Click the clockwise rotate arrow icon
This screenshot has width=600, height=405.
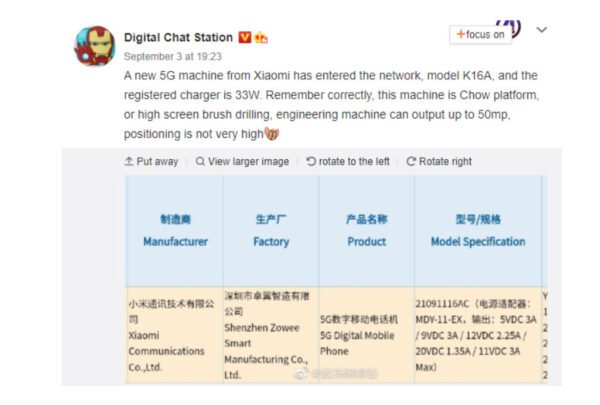click(x=410, y=161)
